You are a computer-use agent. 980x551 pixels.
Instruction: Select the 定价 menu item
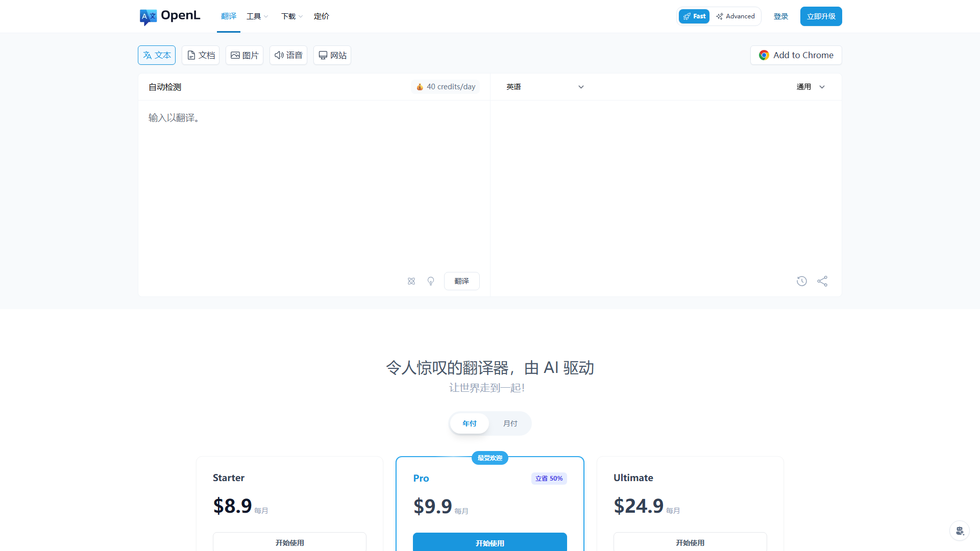click(x=322, y=16)
